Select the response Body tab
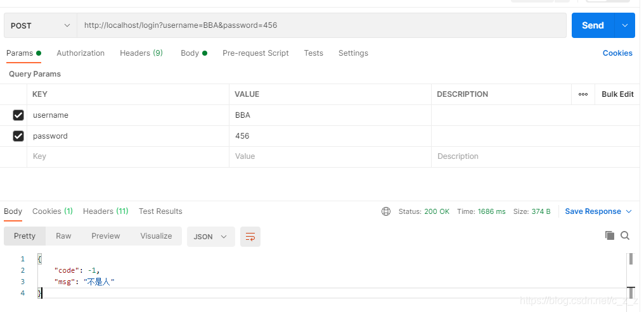Image resolution: width=644 pixels, height=312 pixels. coord(13,211)
